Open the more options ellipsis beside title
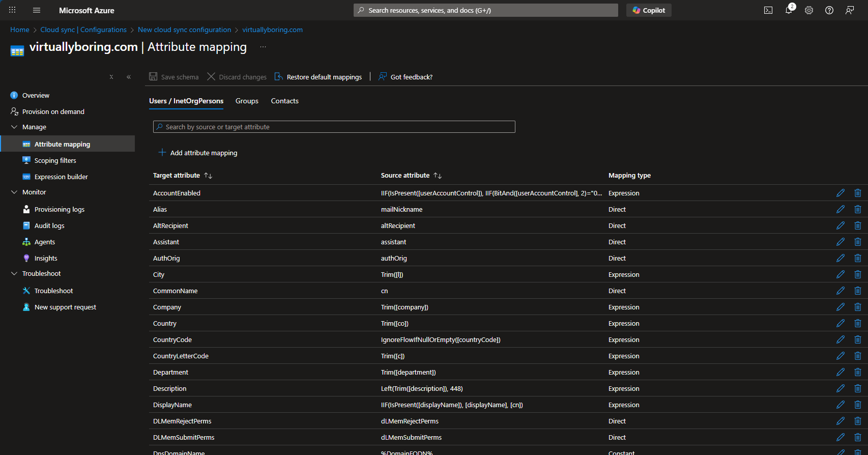868x455 pixels. (x=263, y=47)
